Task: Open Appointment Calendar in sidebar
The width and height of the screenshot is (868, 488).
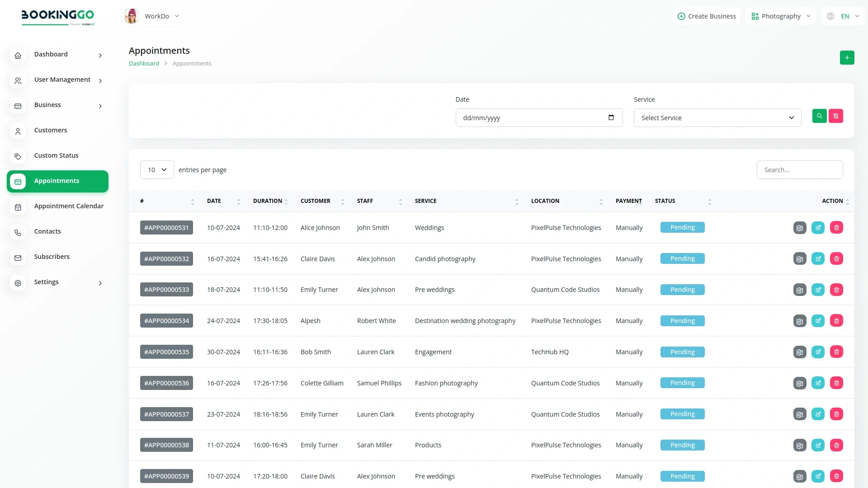Action: 69,206
